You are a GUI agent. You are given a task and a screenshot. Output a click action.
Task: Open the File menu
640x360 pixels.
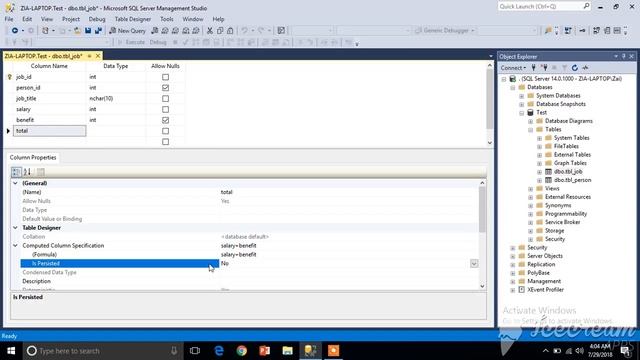(x=9, y=19)
